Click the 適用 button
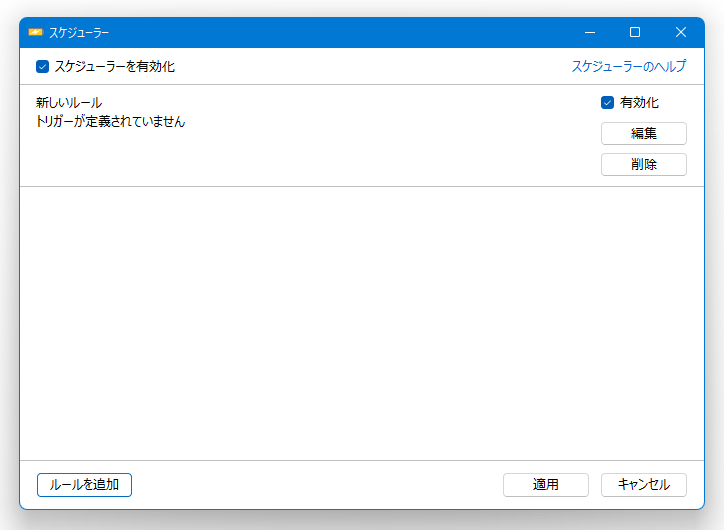The height and width of the screenshot is (530, 724). (x=546, y=485)
